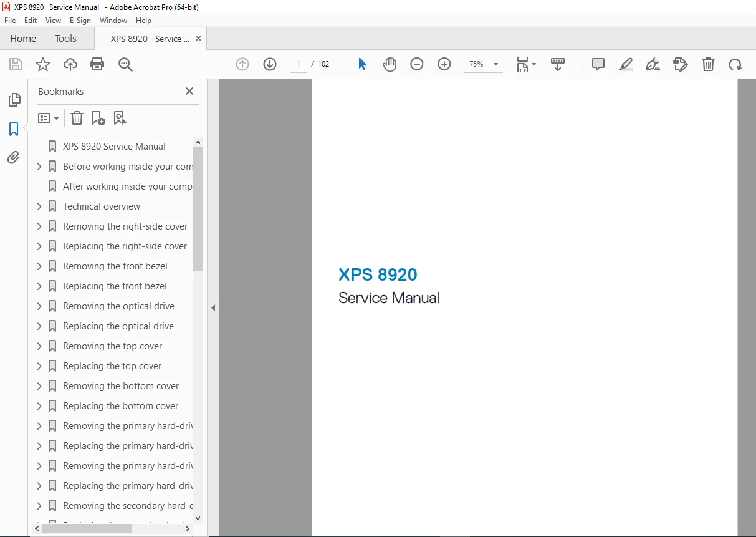Screen dimensions: 756x537
Task: Select After working inside your computer bookmark
Action: [x=128, y=186]
